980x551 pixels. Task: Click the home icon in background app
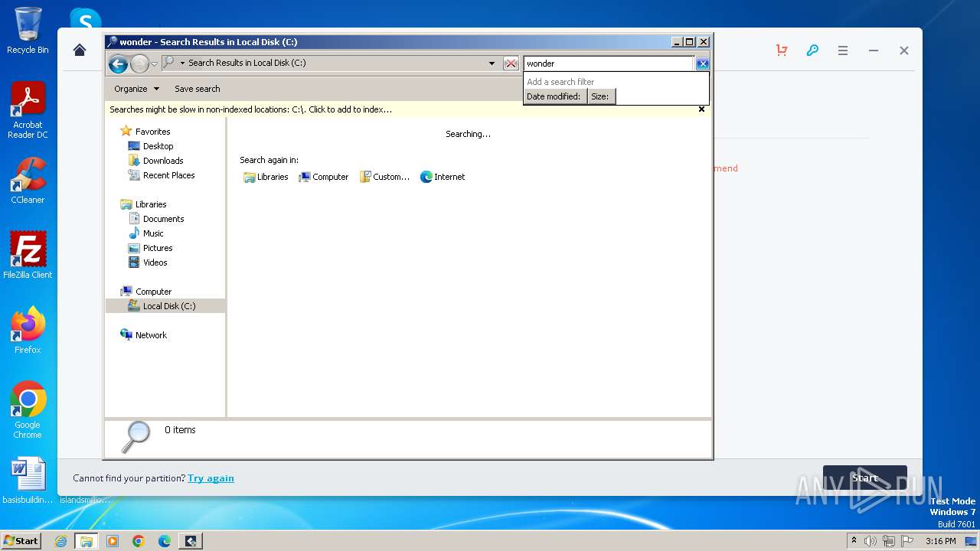[x=80, y=50]
